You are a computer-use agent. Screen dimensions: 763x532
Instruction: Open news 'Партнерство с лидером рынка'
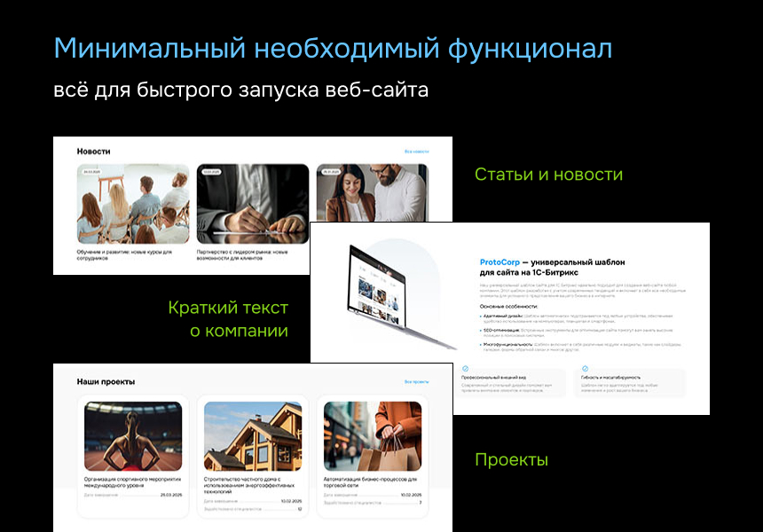(242, 254)
